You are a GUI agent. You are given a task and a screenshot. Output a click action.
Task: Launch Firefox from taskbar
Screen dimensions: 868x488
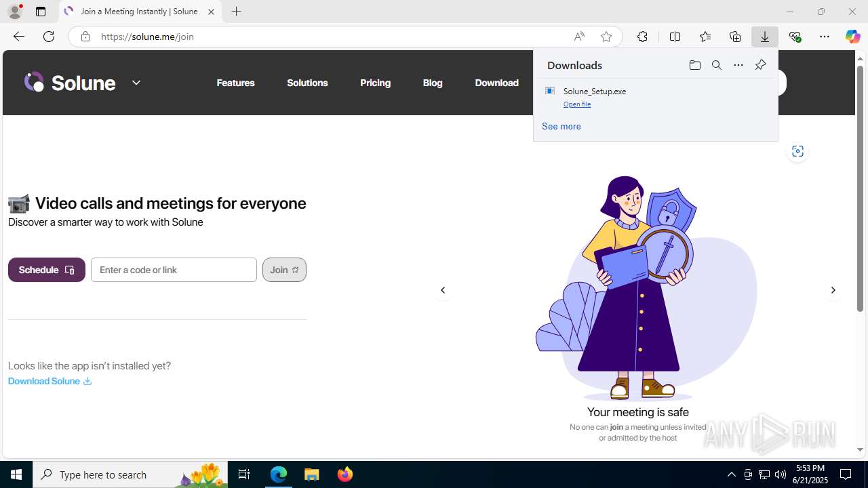[x=345, y=474]
